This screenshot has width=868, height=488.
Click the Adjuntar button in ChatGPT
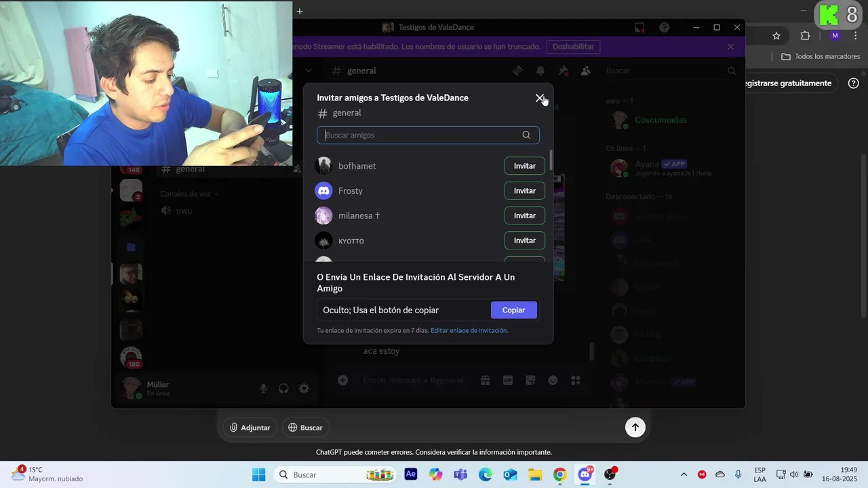click(x=250, y=428)
